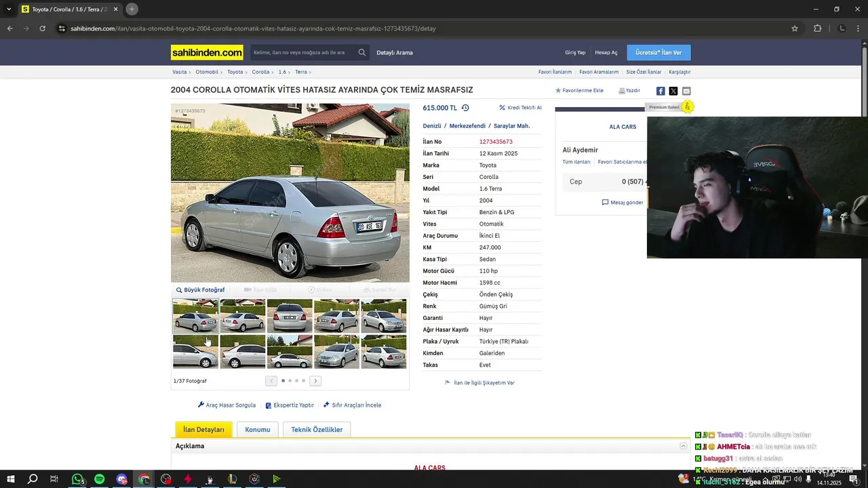Viewport: 868px width, 488px height.
Task: Click the Karşılaştır compare link
Action: point(679,72)
